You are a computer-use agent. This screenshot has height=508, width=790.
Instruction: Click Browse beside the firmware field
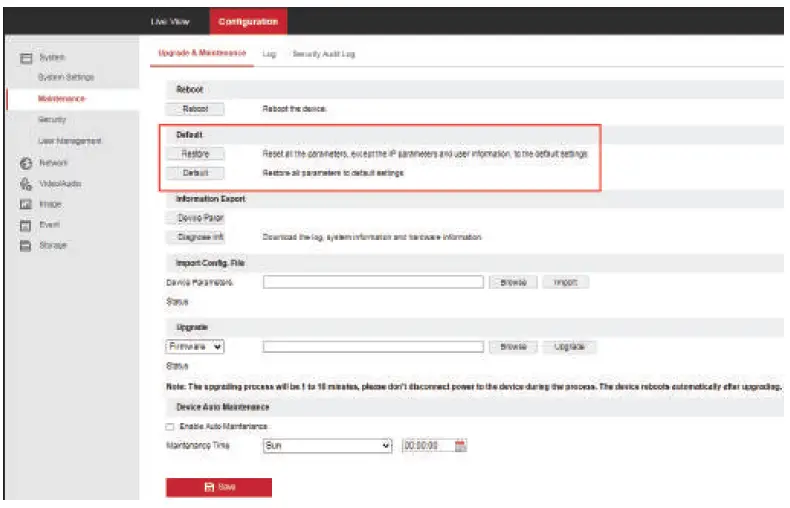click(x=513, y=347)
